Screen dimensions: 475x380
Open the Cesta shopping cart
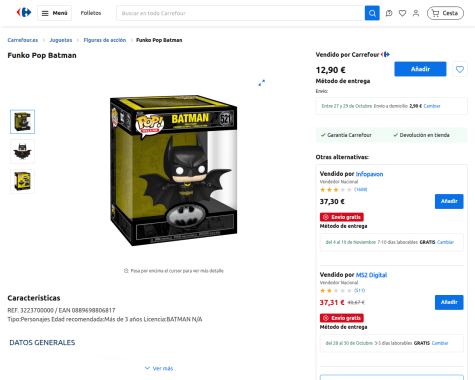point(445,13)
